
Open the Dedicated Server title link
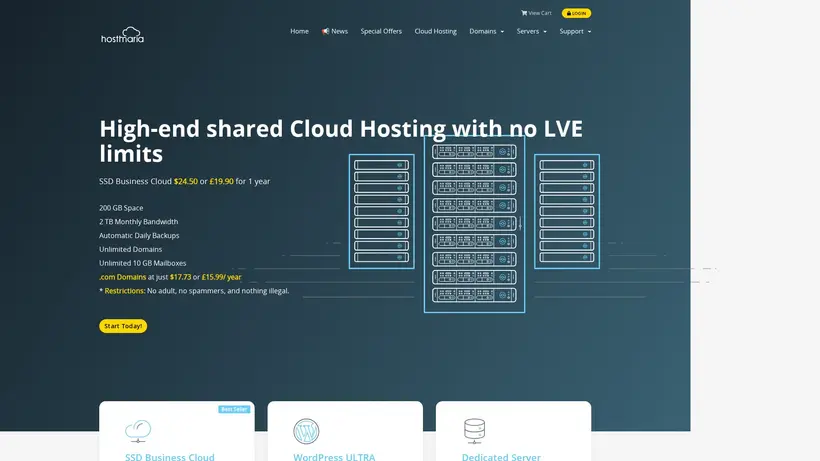[501, 457]
